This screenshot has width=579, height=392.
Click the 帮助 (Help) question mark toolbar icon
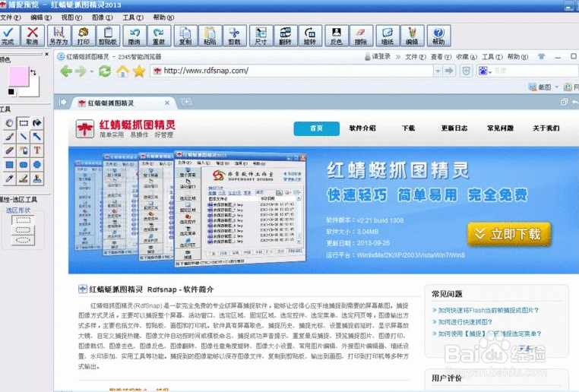[438, 36]
